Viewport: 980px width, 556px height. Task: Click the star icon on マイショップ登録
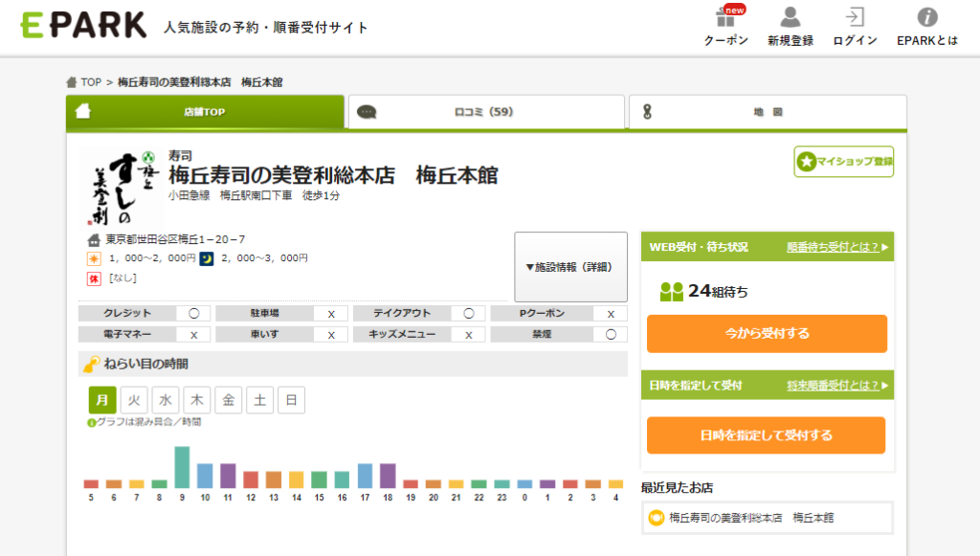point(806,162)
